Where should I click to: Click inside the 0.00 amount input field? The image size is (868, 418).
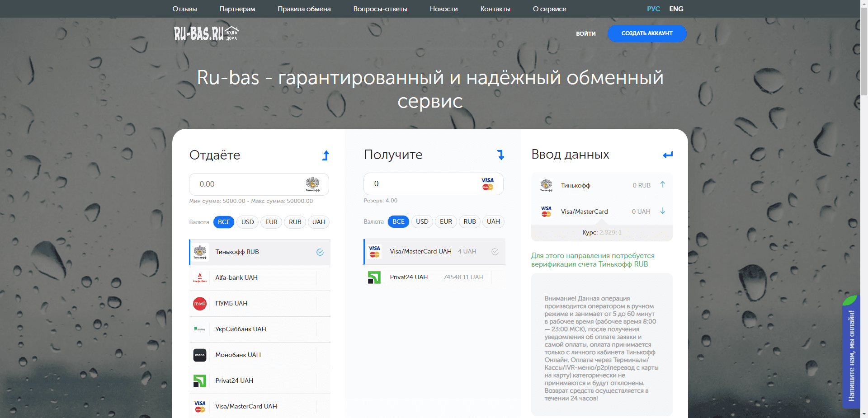(240, 184)
